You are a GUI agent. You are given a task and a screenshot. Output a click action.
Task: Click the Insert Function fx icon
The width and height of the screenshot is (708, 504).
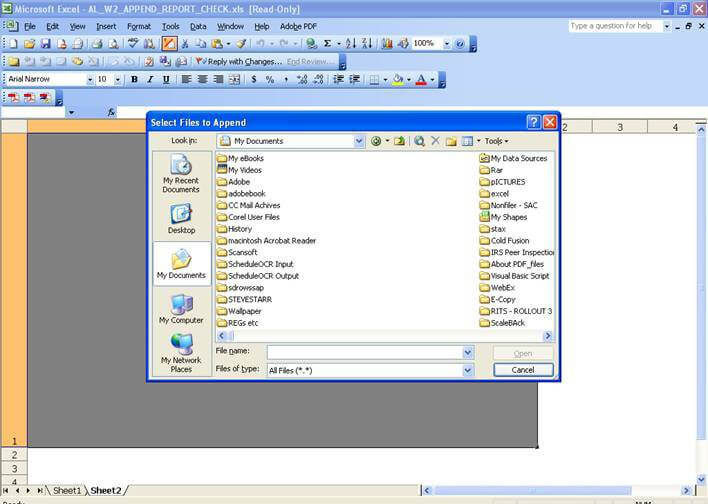coord(111,112)
